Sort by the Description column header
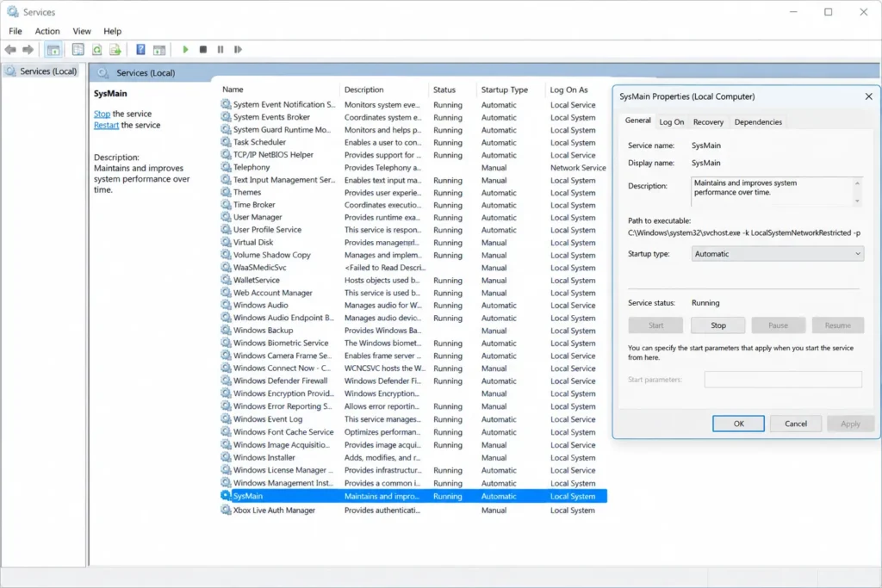 tap(364, 90)
